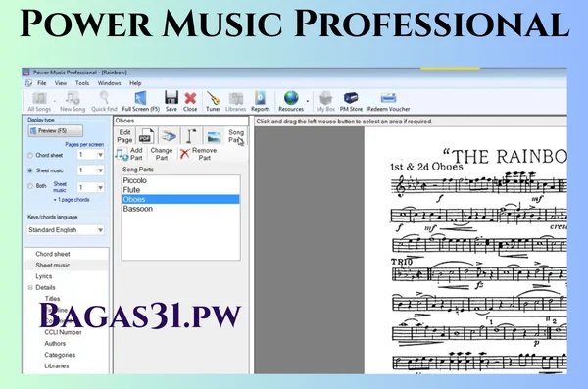Open the guitar Tuner tool
This screenshot has height=389, width=588.
(x=213, y=102)
